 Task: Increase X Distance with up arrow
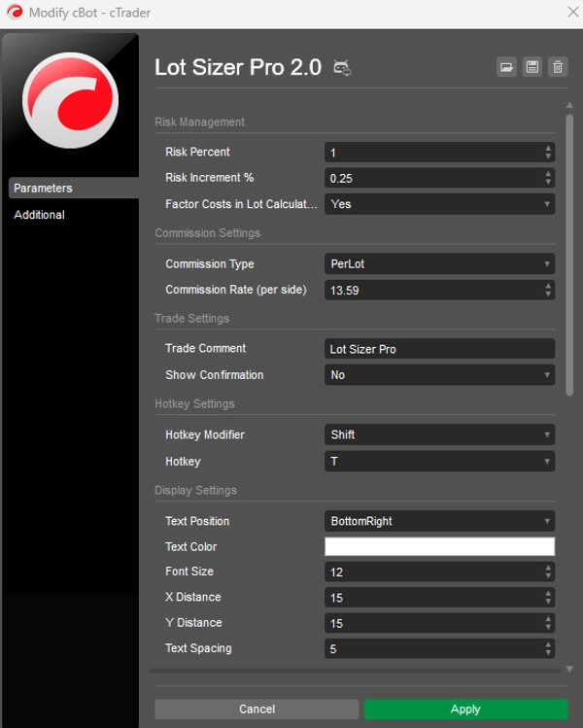pos(548,593)
